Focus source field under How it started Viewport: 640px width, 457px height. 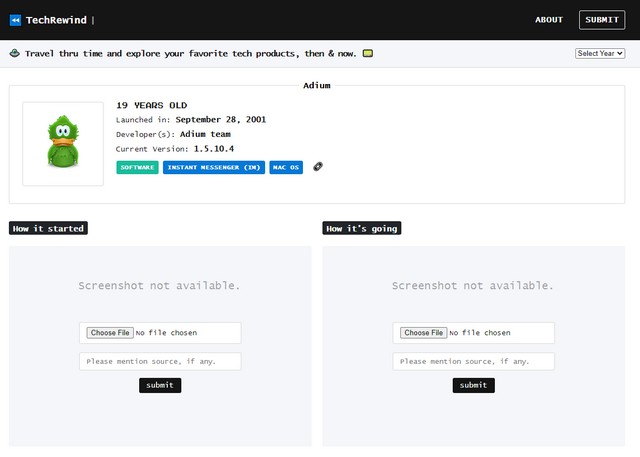[160, 361]
